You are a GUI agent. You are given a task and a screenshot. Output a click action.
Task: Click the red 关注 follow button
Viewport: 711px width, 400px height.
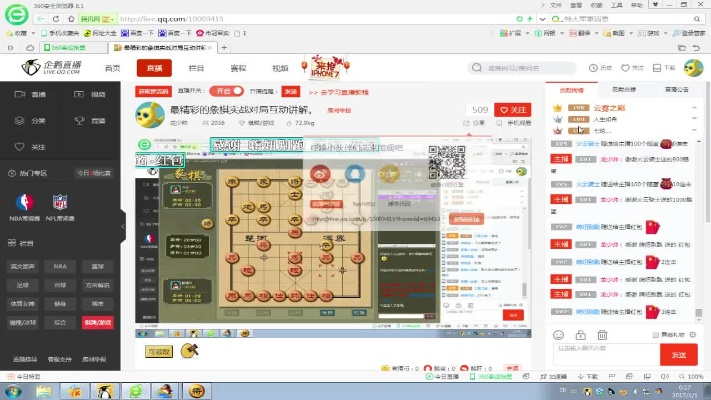(512, 110)
